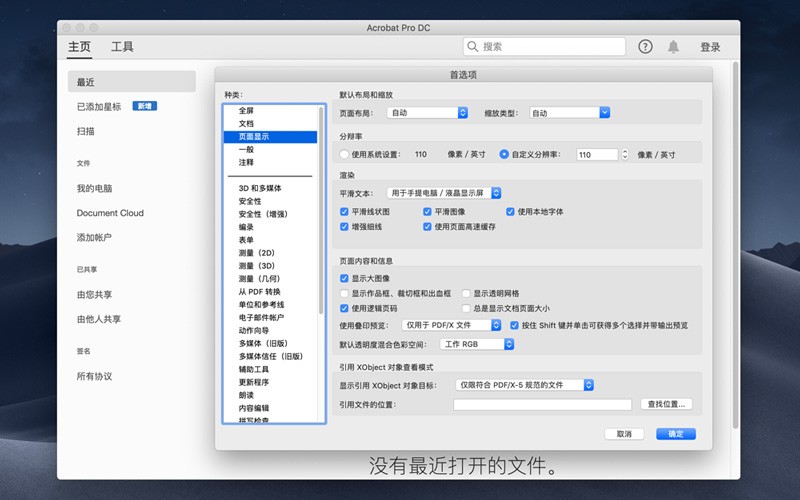The width and height of the screenshot is (800, 500).
Task: Select 全屏 category in preferences
Action: tap(246, 111)
